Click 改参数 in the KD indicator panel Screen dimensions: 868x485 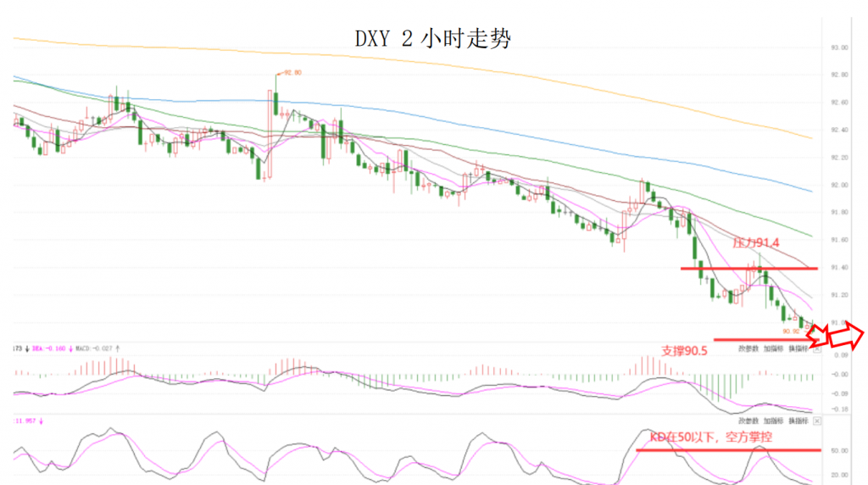point(748,421)
